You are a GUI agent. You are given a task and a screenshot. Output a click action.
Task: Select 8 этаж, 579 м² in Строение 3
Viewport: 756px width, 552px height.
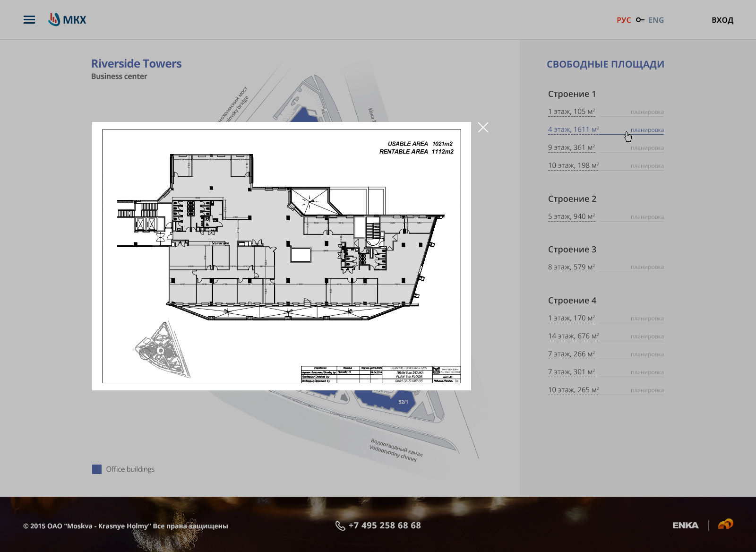(571, 267)
